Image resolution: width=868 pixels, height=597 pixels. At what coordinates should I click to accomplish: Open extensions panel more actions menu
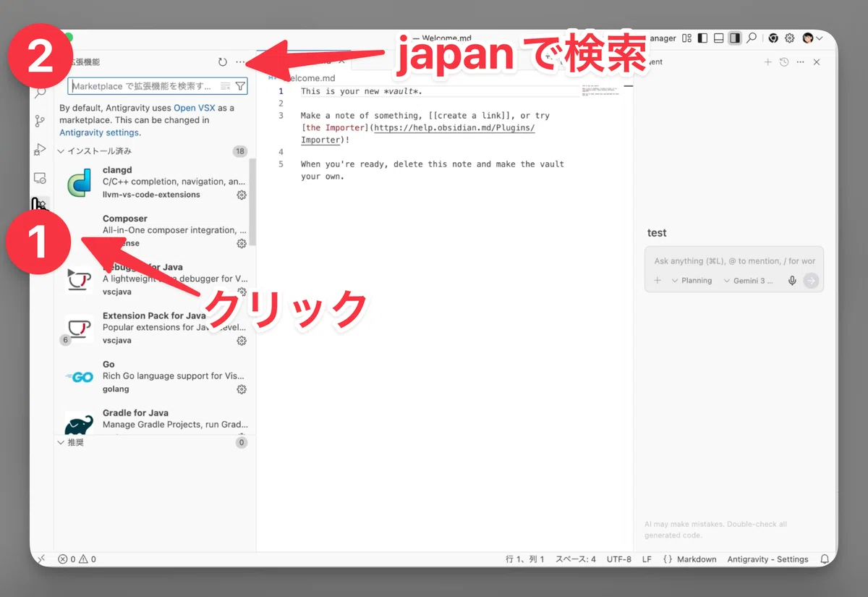[240, 62]
